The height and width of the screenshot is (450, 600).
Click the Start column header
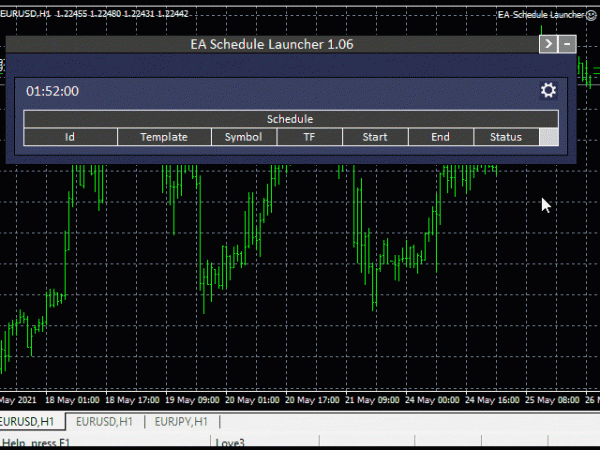(x=375, y=137)
